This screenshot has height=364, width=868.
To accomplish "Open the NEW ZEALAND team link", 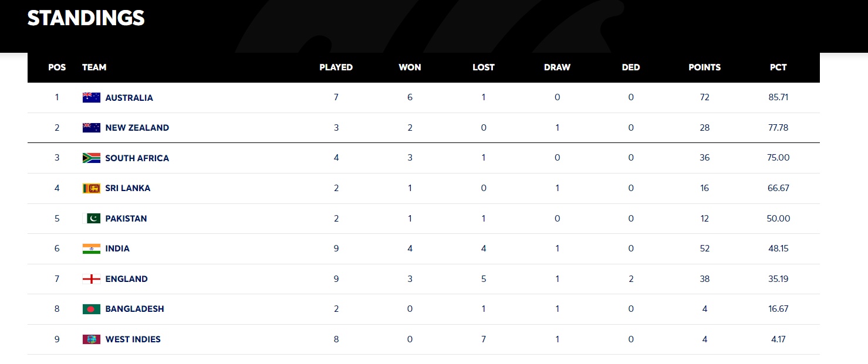I will click(x=137, y=128).
